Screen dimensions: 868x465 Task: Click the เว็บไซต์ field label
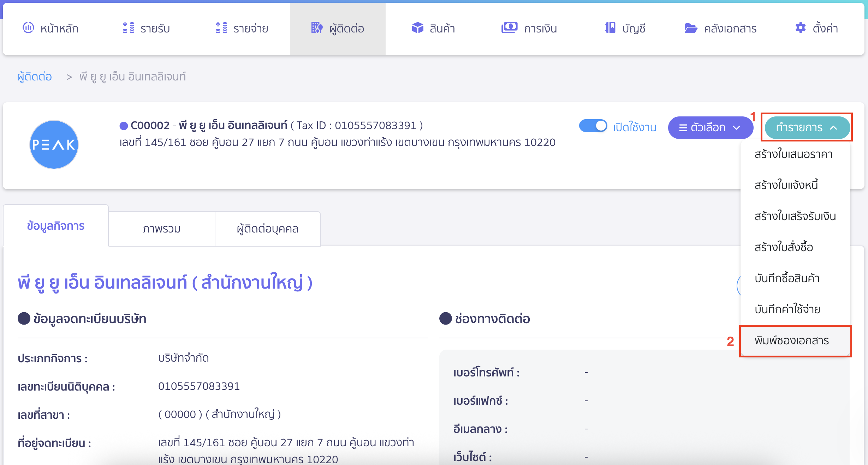pyautogui.click(x=472, y=457)
